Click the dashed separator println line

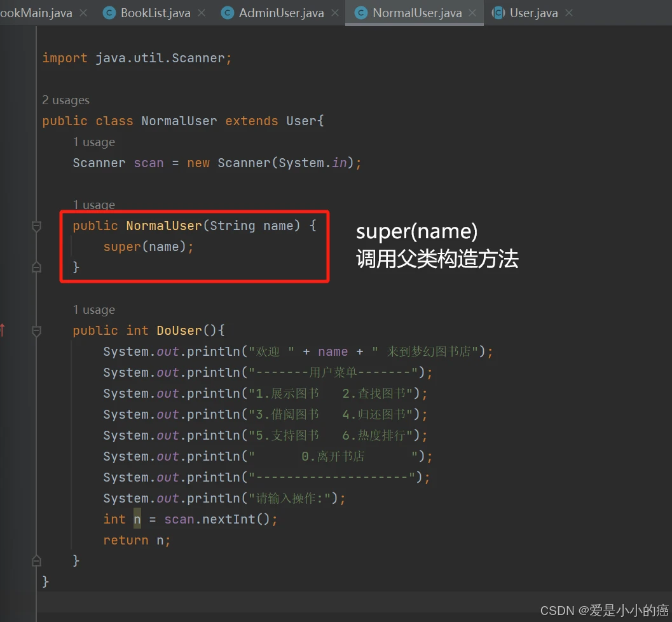(266, 478)
